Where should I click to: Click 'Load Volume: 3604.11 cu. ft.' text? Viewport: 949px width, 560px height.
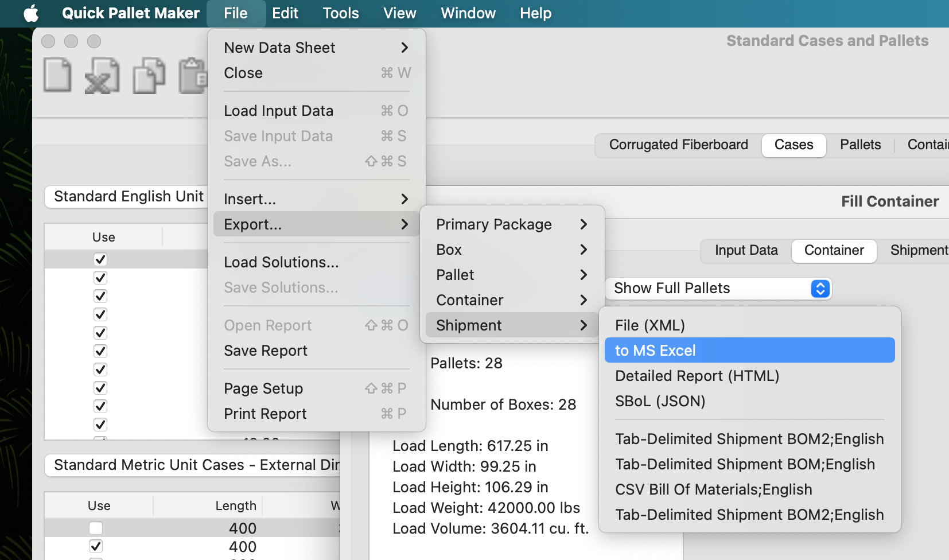[491, 528]
